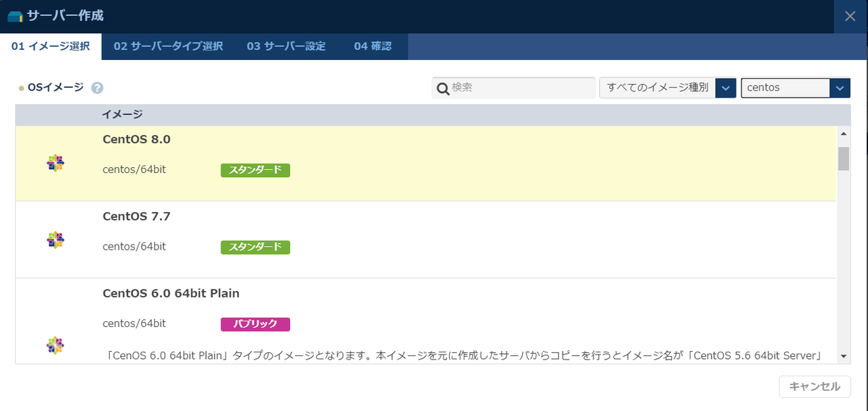The height and width of the screenshot is (411, 868).
Task: Click the イメージ column header
Action: 122,114
